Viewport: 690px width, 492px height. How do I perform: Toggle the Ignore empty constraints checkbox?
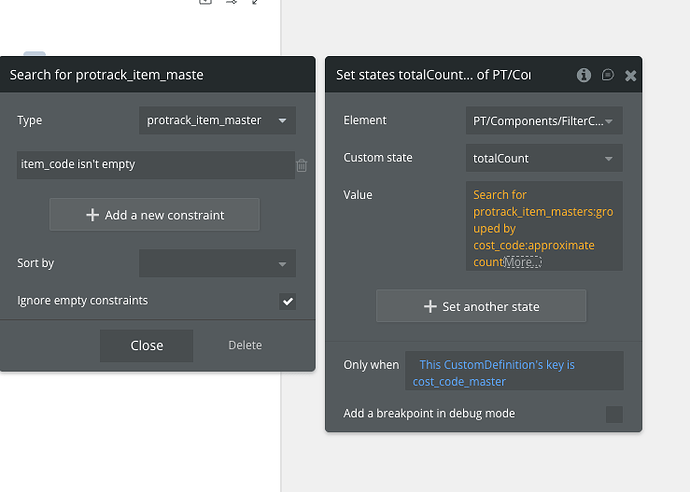287,301
